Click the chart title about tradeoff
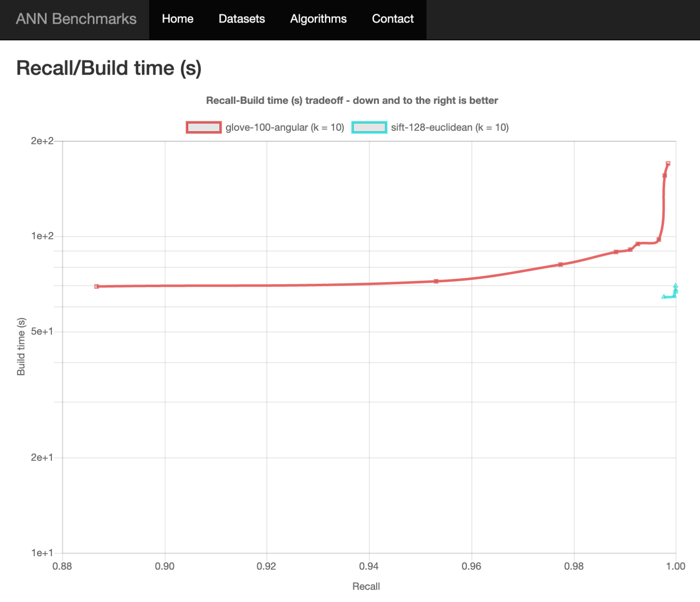The image size is (700, 602). 352,101
